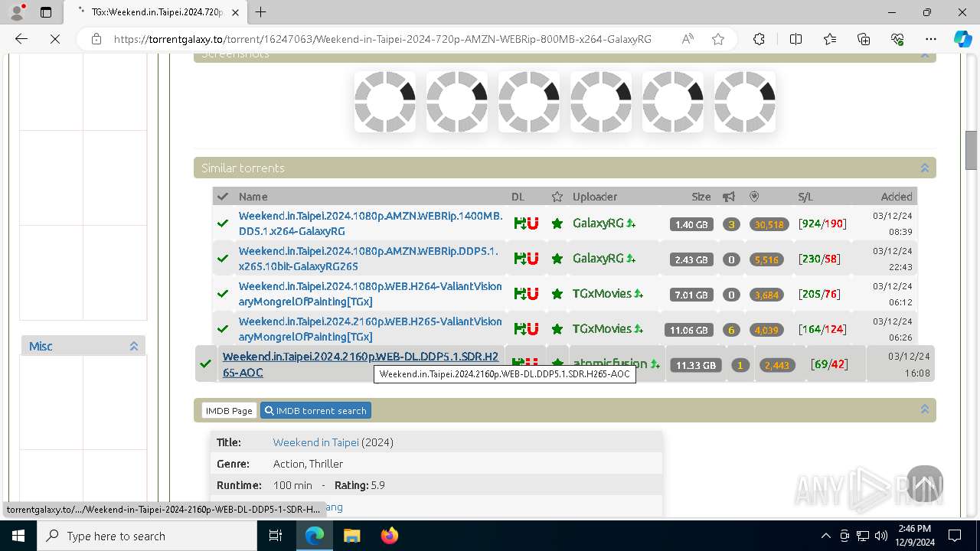Click the views column header icon
Screen dimensions: 980x551
(x=754, y=197)
